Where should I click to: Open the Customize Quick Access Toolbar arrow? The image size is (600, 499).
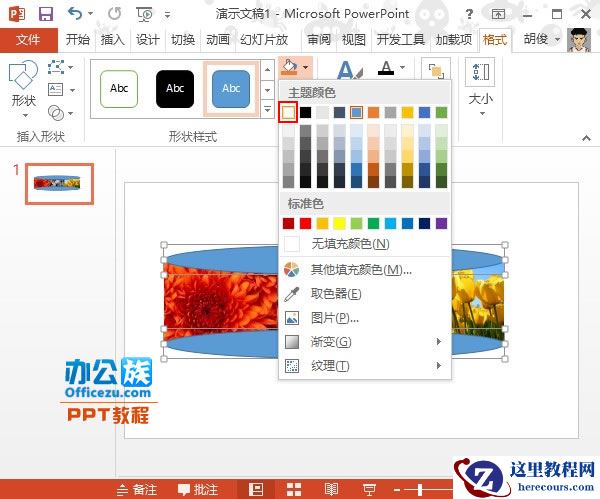168,15
